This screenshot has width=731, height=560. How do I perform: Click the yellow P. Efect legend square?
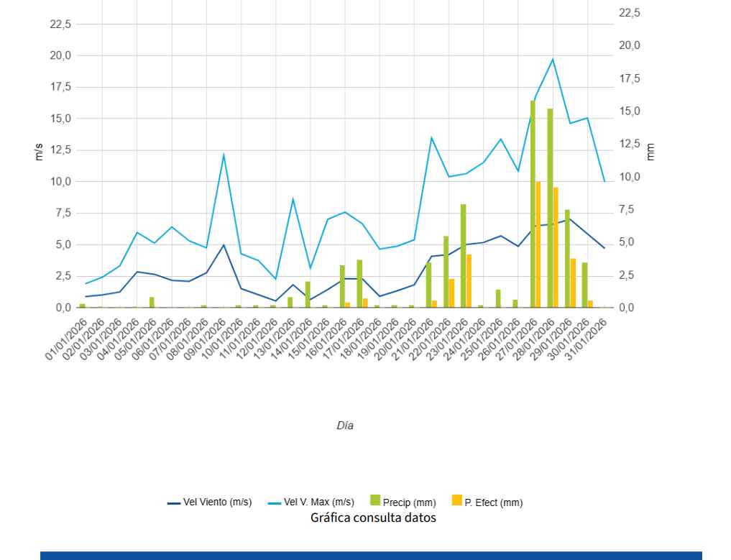coord(456,501)
